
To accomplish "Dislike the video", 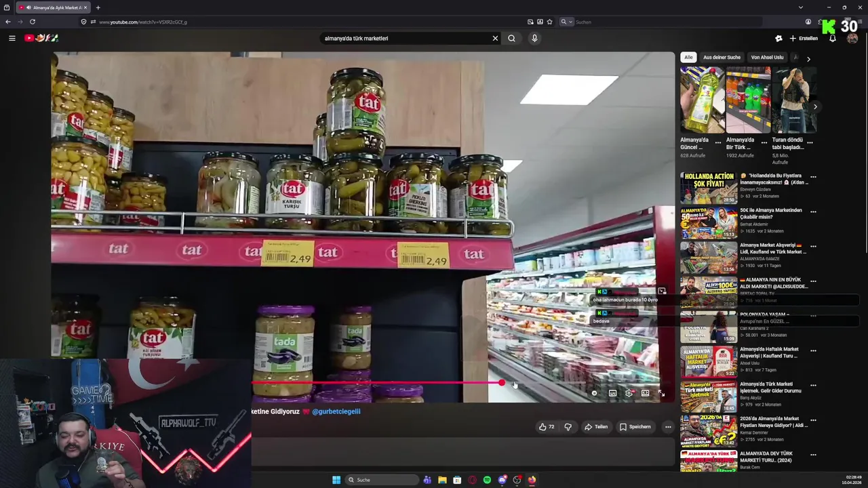I will [568, 427].
